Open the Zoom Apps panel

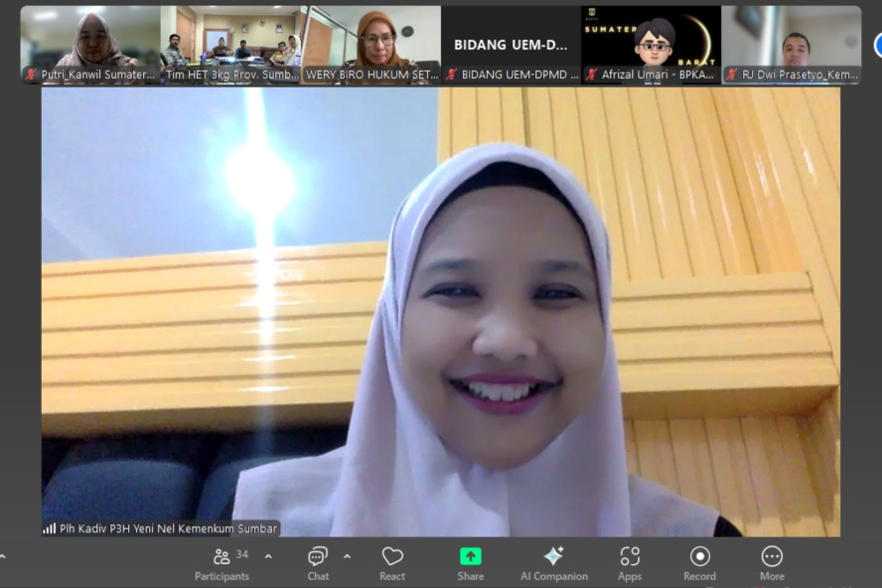tap(630, 563)
